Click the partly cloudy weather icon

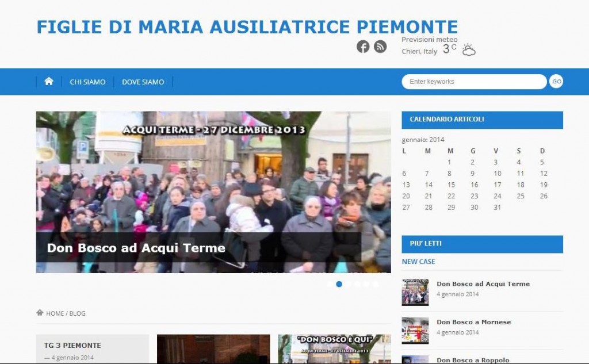tap(469, 49)
